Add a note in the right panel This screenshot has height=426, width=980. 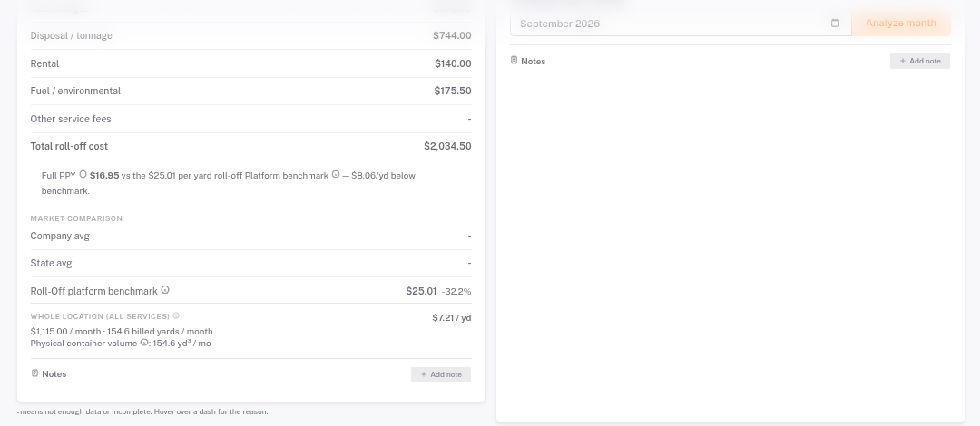coord(919,62)
